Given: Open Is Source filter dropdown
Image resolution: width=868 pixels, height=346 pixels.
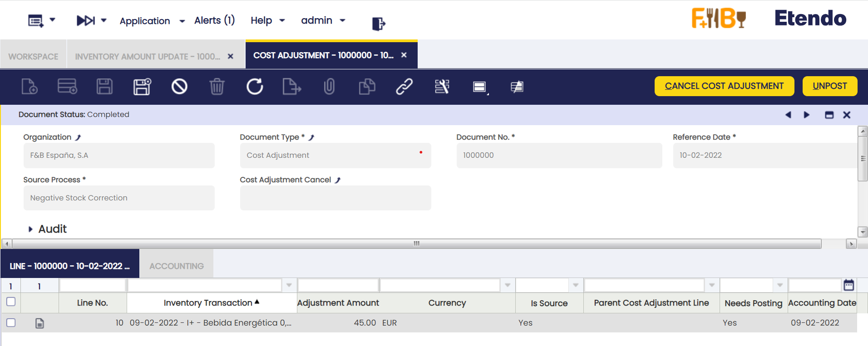Looking at the screenshot, I should pyautogui.click(x=576, y=285).
